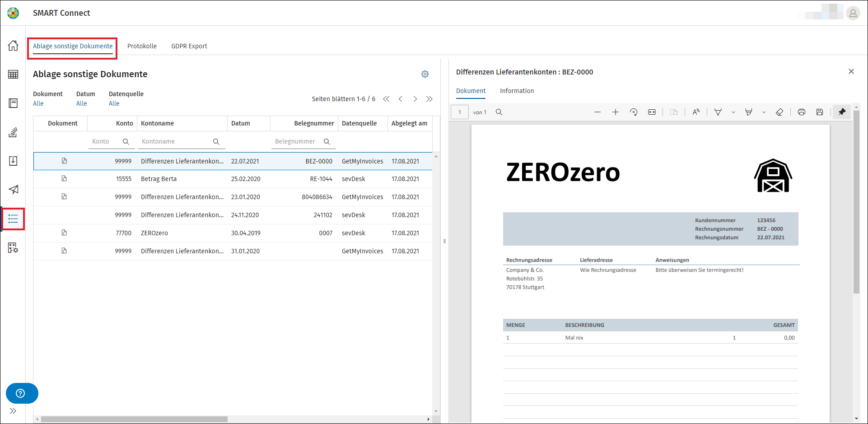Open the pen tool dropdown arrow
868x424 pixels.
[733, 112]
